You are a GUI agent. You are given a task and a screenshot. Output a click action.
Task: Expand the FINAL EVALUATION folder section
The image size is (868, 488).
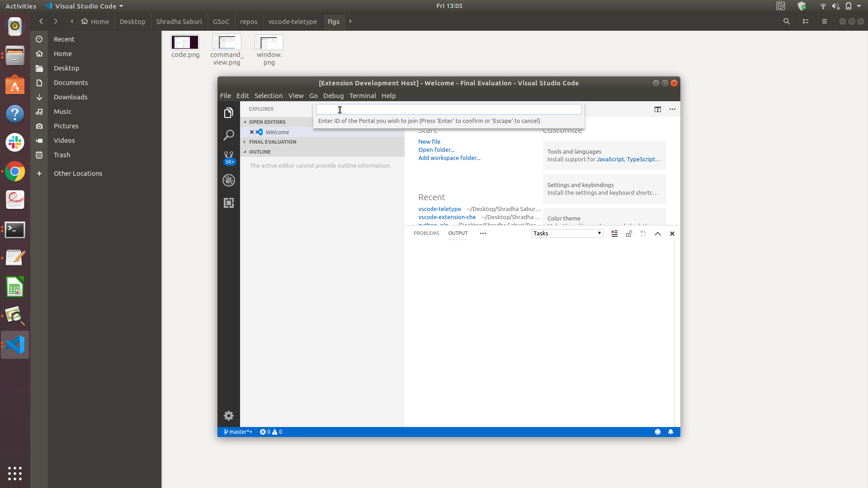pyautogui.click(x=272, y=142)
